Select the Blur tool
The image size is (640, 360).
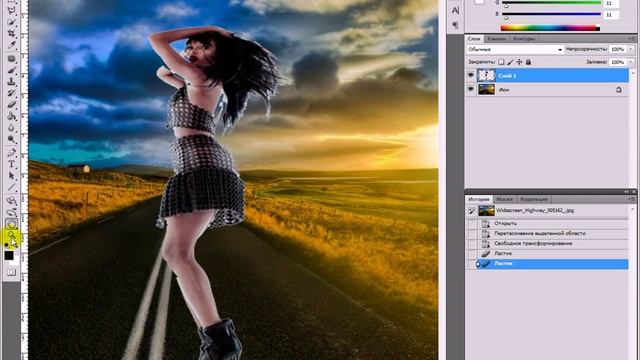[x=11, y=128]
